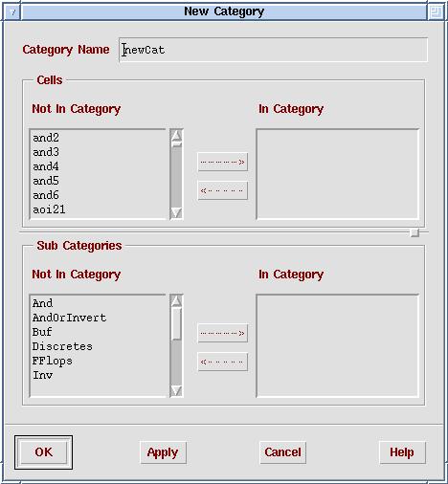Select cell and5 in the list
448x484 pixels.
46,181
